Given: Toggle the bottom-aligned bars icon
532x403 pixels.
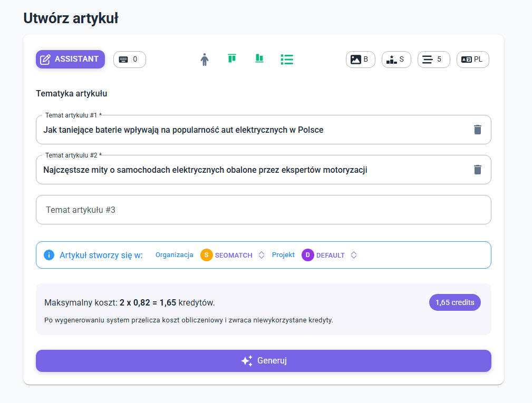Looking at the screenshot, I should 259,58.
